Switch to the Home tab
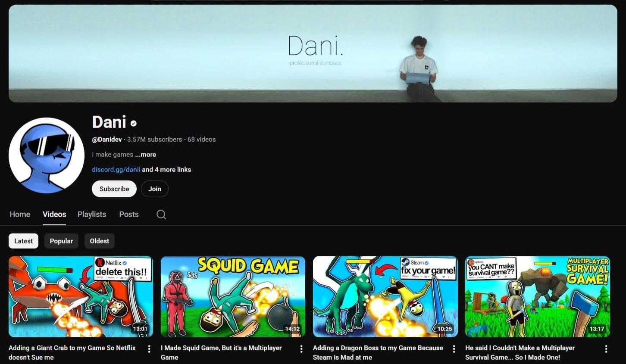626x364 pixels. click(x=20, y=215)
